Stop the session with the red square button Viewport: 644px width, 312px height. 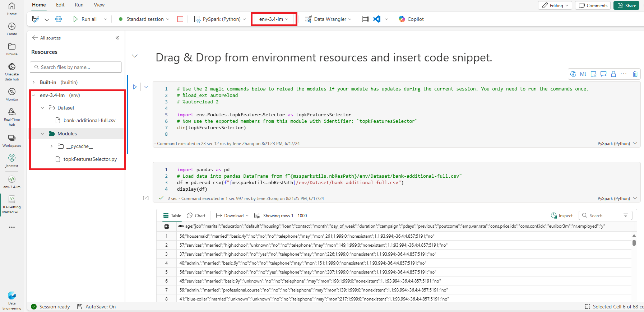180,19
